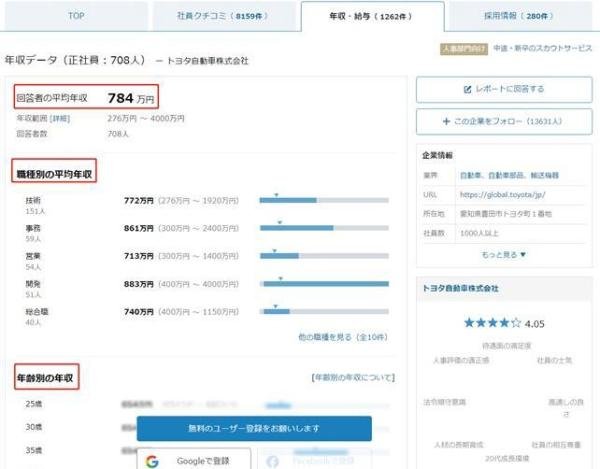Click the 事務 salary range bar
This screenshot has height=469, width=600.
[324, 228]
